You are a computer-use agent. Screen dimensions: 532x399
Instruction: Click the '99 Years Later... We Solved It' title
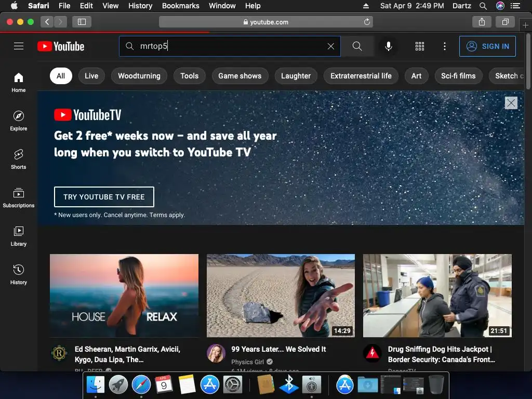pyautogui.click(x=278, y=349)
